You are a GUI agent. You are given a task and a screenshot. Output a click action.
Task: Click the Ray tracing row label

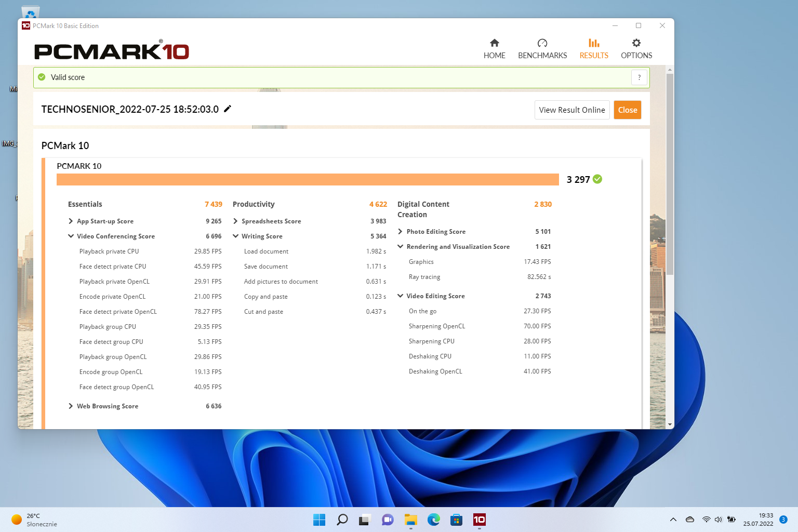click(x=424, y=277)
